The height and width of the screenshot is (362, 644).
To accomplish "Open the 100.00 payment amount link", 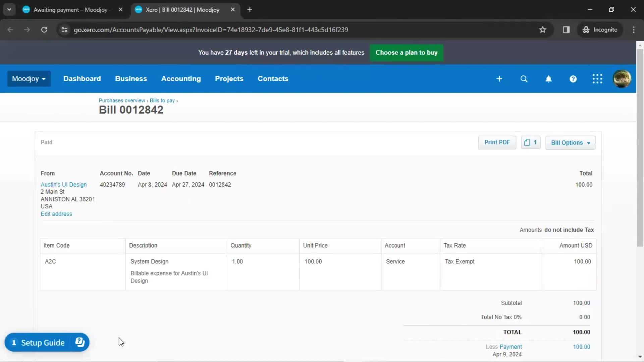I will pyautogui.click(x=581, y=347).
